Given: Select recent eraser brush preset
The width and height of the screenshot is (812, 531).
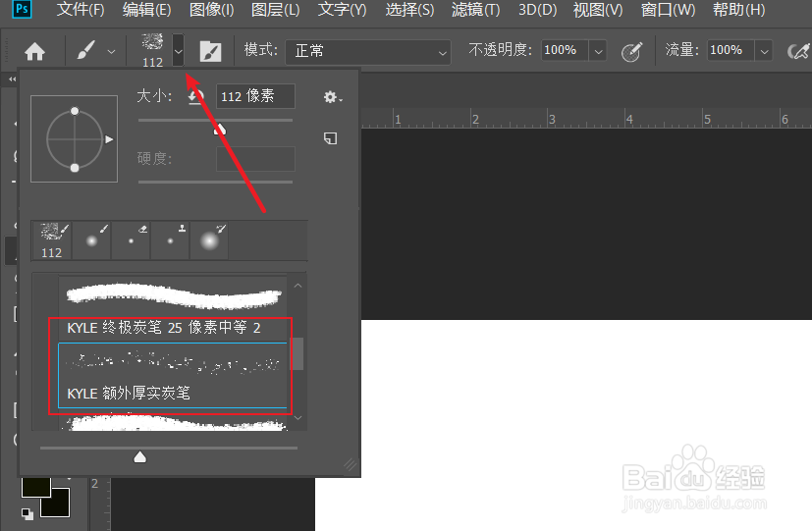Looking at the screenshot, I should pyautogui.click(x=131, y=240).
